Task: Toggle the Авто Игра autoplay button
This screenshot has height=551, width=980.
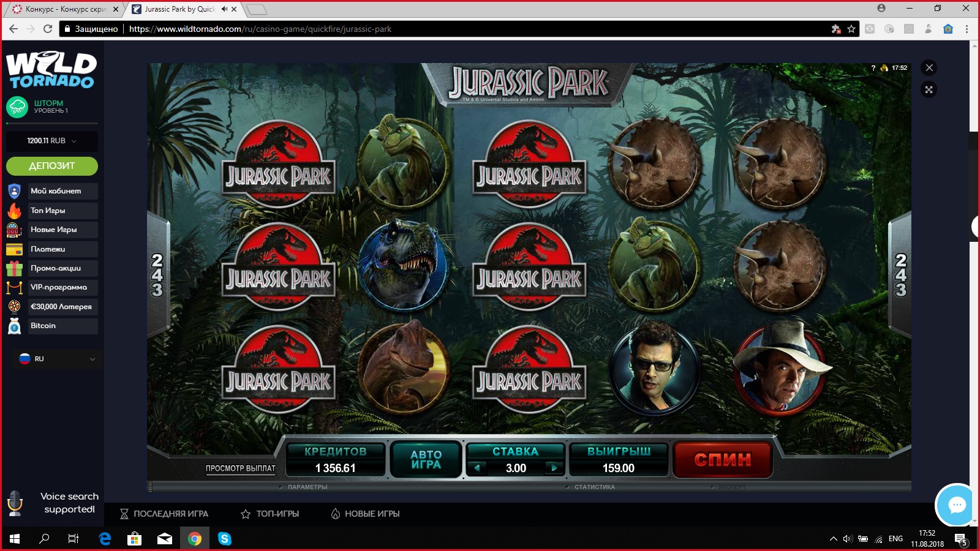Action: 426,459
